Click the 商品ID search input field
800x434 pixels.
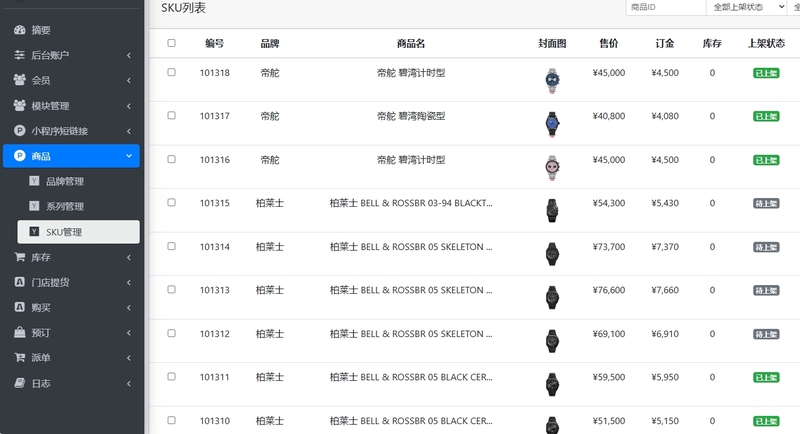click(666, 7)
